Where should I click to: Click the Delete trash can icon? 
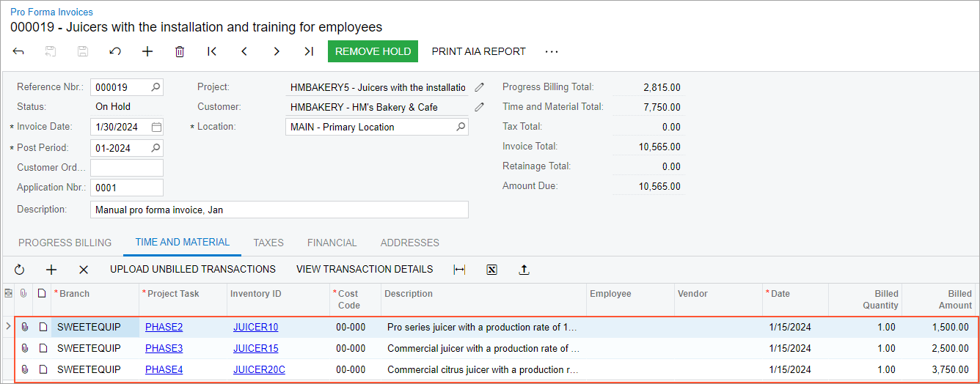(180, 51)
